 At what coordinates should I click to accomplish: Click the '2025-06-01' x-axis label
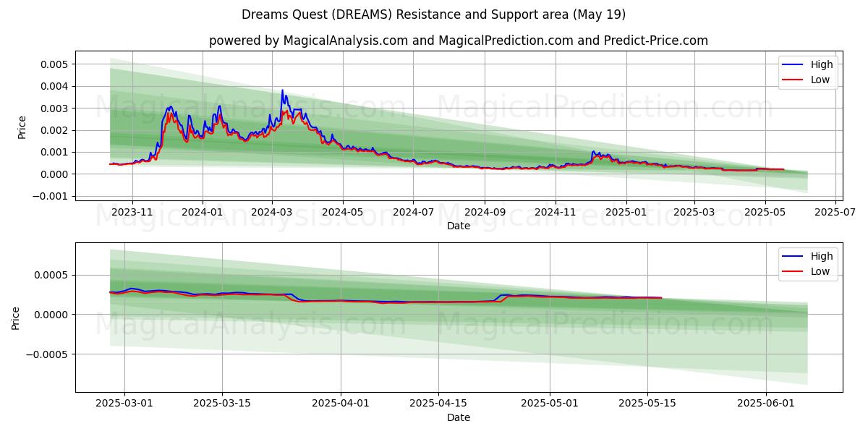[766, 404]
